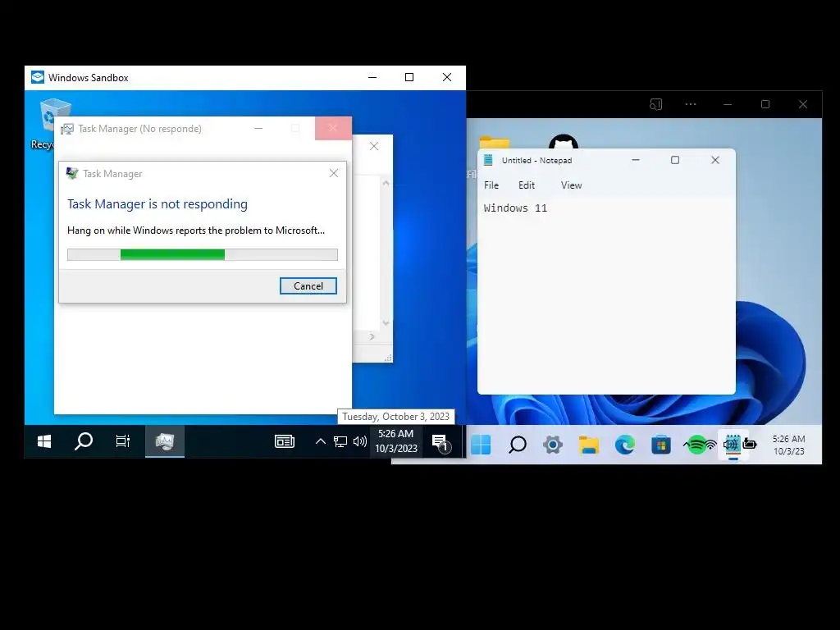Close the non-responding Task Manager window
Screen dimensions: 840x630
pos(333,129)
